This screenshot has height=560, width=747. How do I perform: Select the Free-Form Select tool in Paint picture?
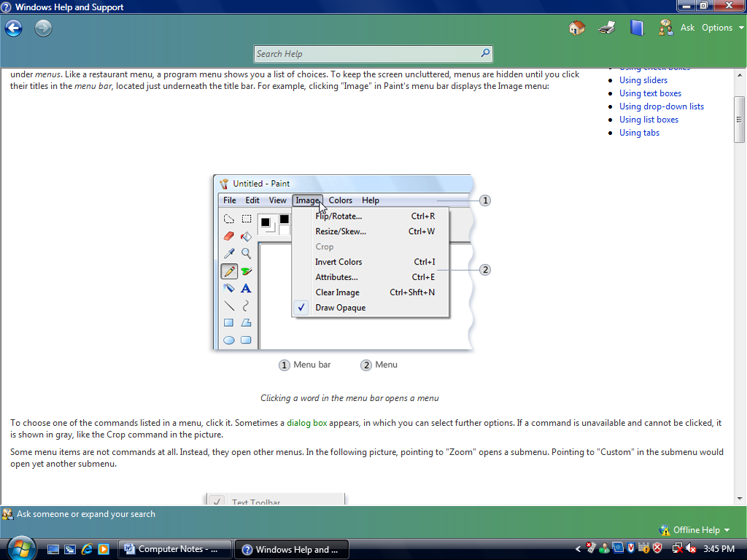[228, 219]
